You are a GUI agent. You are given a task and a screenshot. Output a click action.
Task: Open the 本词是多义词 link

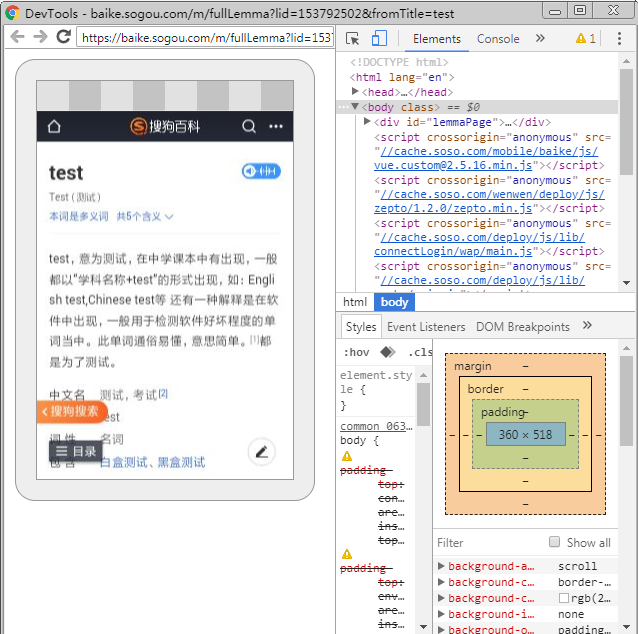point(79,216)
